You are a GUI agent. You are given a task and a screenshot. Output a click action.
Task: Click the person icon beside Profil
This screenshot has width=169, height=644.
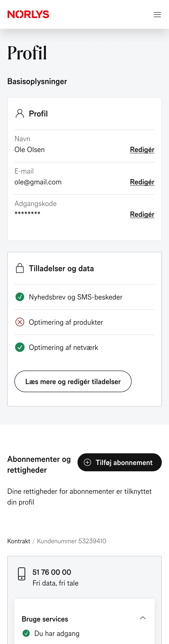coord(20,114)
